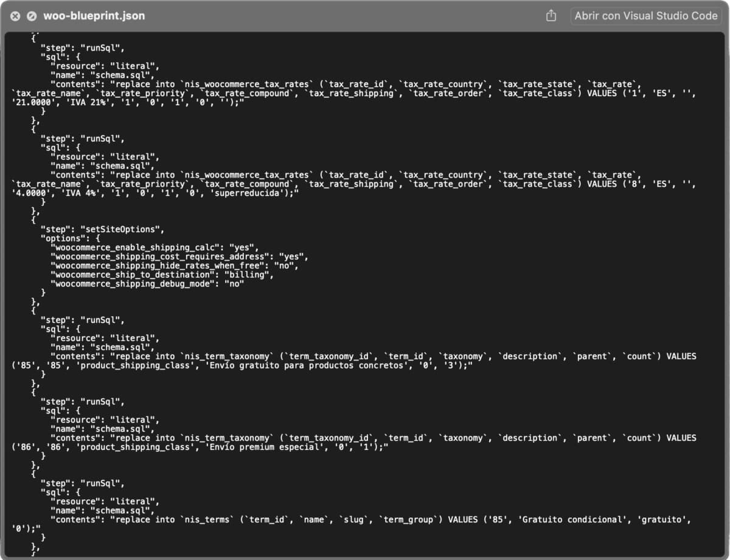The image size is (730, 560).
Task: Click the close X icon in the title bar
Action: tap(15, 16)
